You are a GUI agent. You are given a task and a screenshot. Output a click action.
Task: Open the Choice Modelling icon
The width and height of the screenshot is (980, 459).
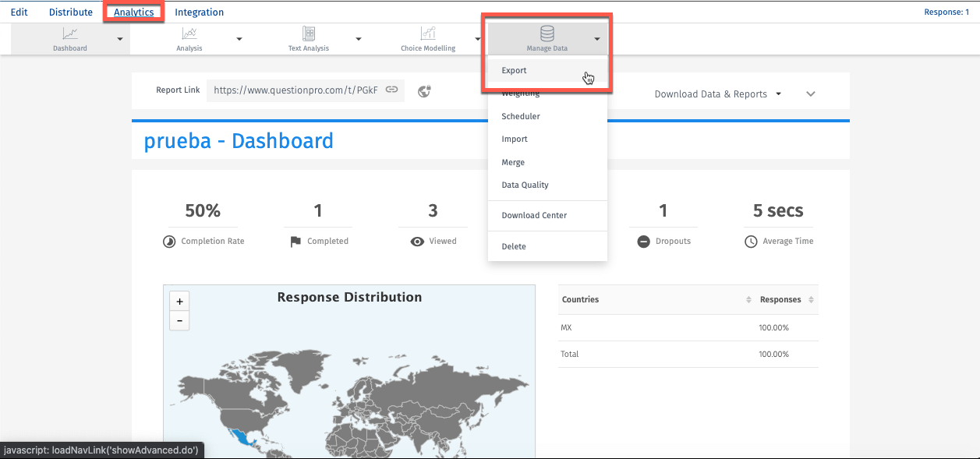coord(428,34)
